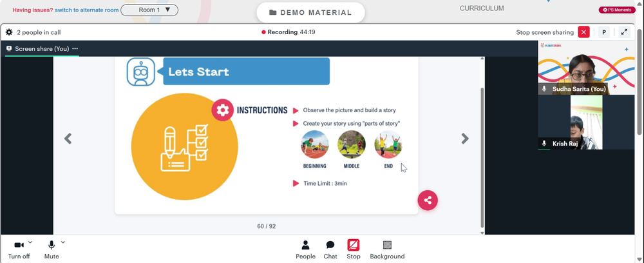Go to next slide arrow
Viewport: 644px width, 263px height.
(465, 139)
